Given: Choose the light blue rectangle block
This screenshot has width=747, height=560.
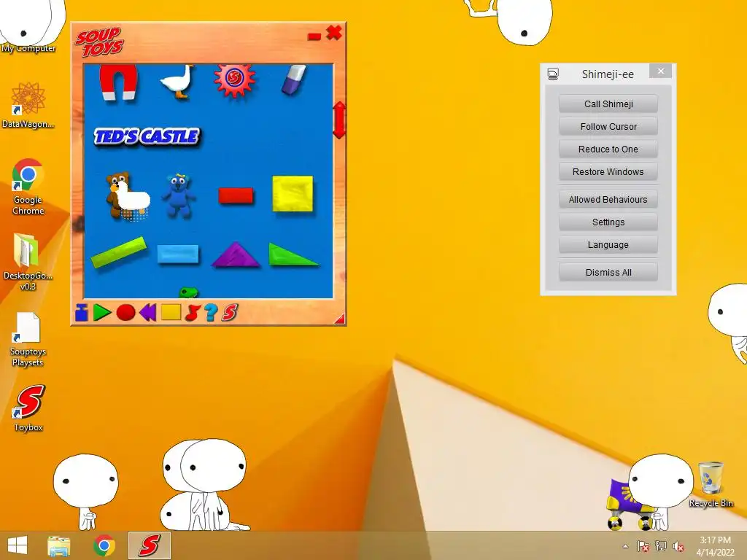Looking at the screenshot, I should click(x=178, y=253).
